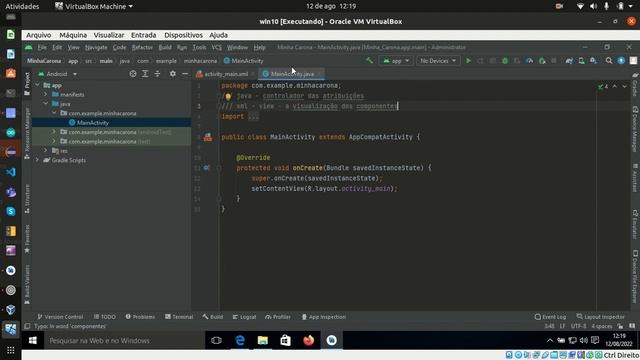Click the Debug app bug icon
Viewport: 640px width, 360px height.
[505, 61]
